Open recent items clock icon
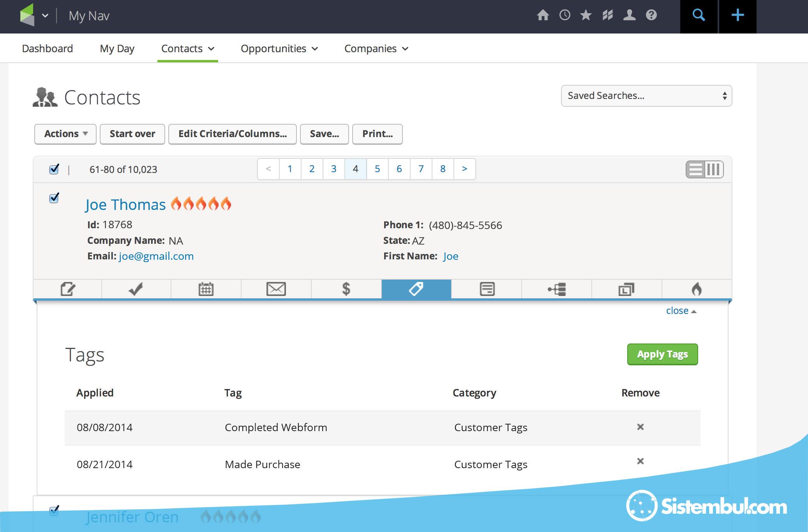The width and height of the screenshot is (808, 532). pyautogui.click(x=565, y=15)
